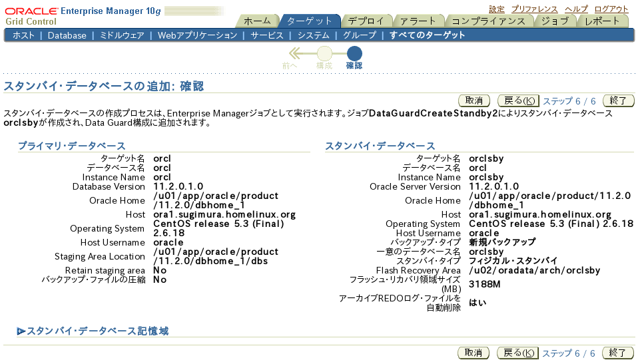Click the back arrow train icon
The height and width of the screenshot is (364, 640).
[x=295, y=53]
